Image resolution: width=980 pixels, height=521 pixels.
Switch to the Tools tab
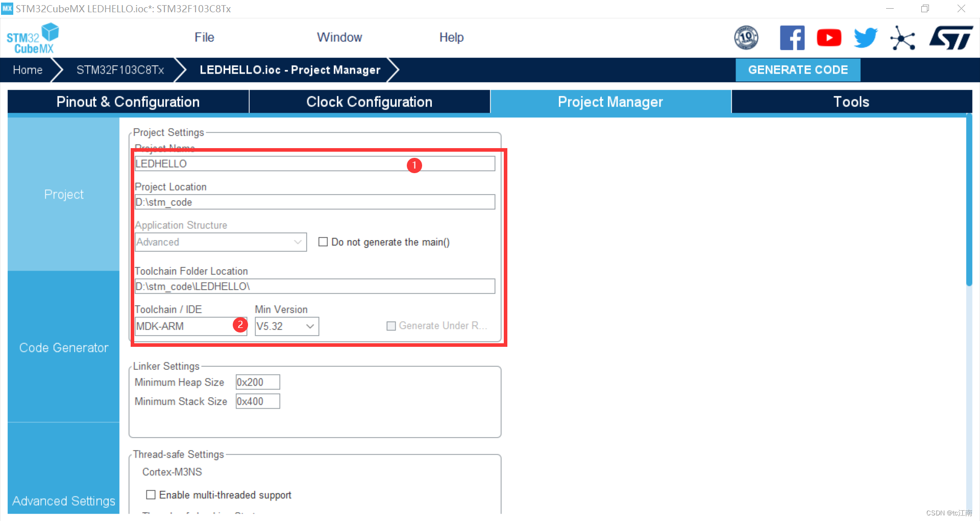click(851, 102)
